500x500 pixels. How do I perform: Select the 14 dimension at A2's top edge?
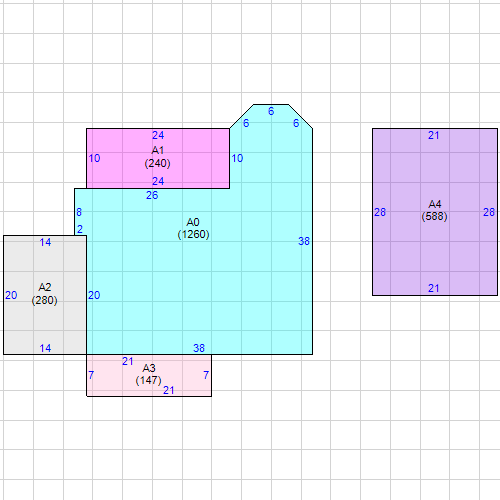[45, 242]
